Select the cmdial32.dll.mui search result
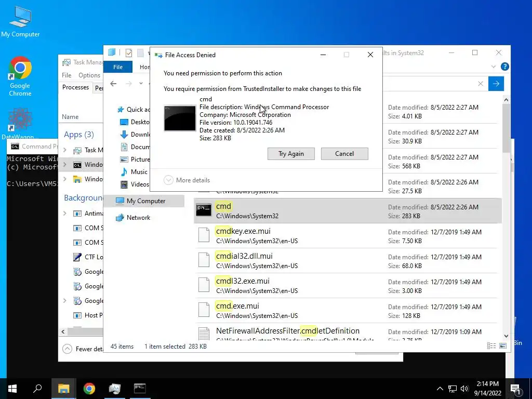The height and width of the screenshot is (399, 532). pos(348,261)
